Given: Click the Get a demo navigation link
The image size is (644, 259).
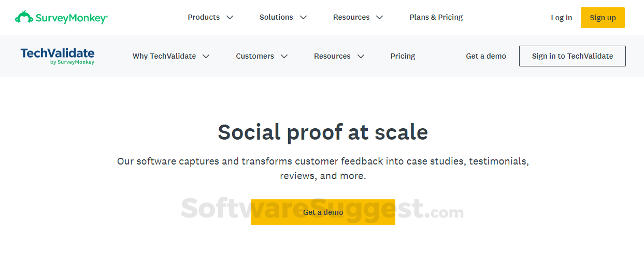Looking at the screenshot, I should 486,56.
